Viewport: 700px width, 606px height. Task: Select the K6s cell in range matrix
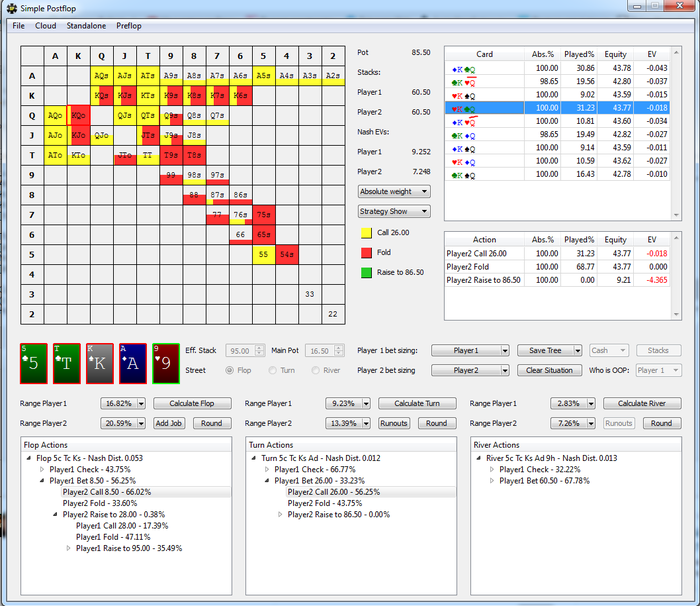tap(240, 96)
